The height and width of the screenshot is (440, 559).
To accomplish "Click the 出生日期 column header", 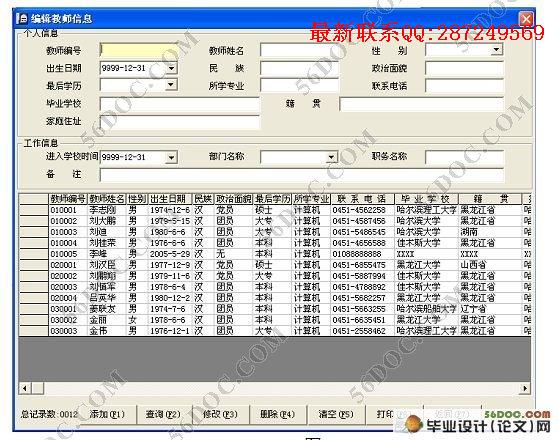I will click(170, 199).
